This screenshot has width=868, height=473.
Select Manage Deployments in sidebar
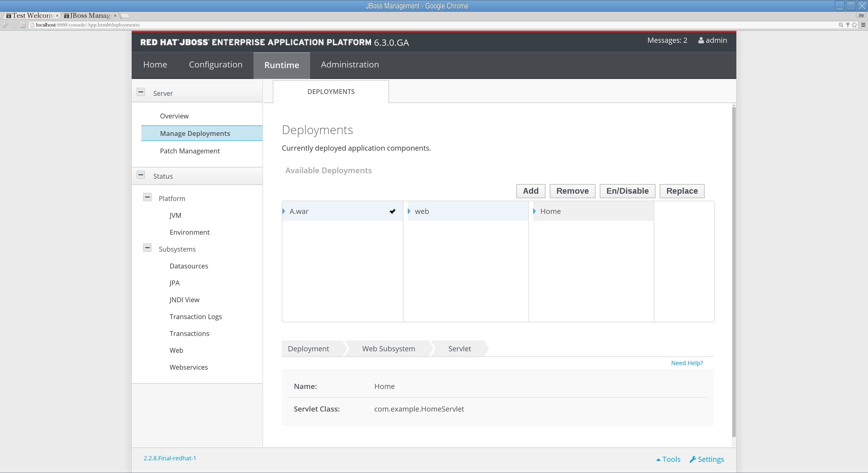(202, 133)
